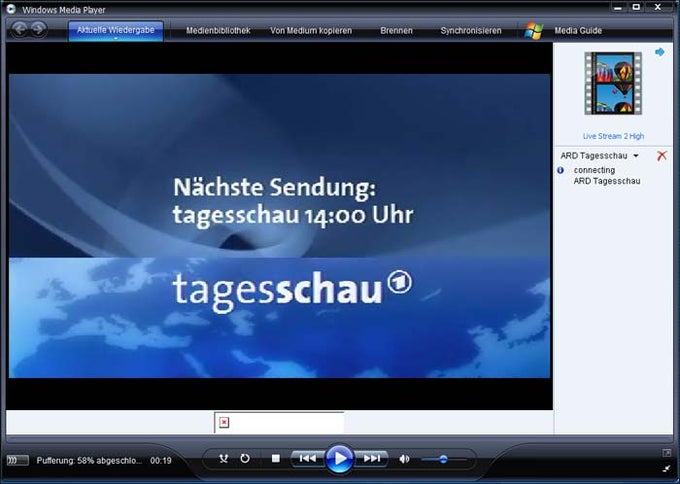Click the 00:19 elapsed time display
Image resolution: width=680 pixels, height=484 pixels.
point(161,461)
